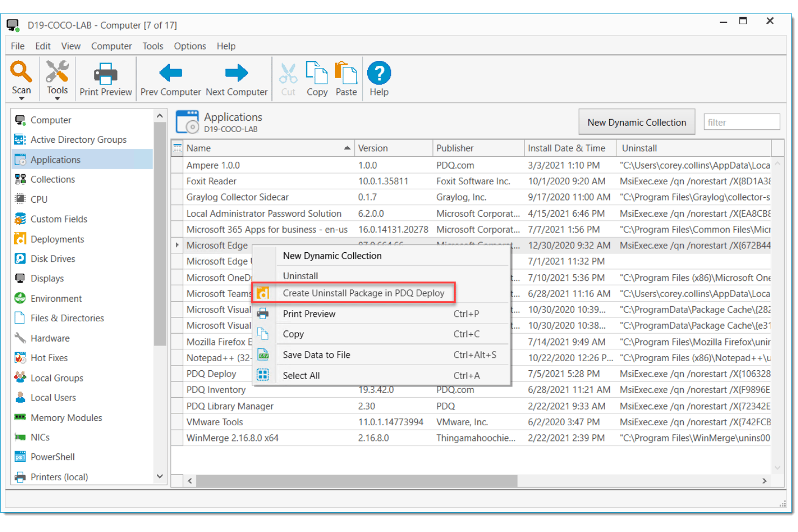Click sidebar scroll down arrow
Viewport: 798px width, 532px height.
pos(160,476)
